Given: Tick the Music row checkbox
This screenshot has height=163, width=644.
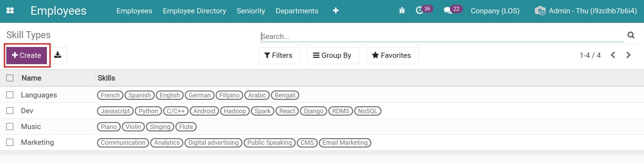Looking at the screenshot, I should (10, 127).
